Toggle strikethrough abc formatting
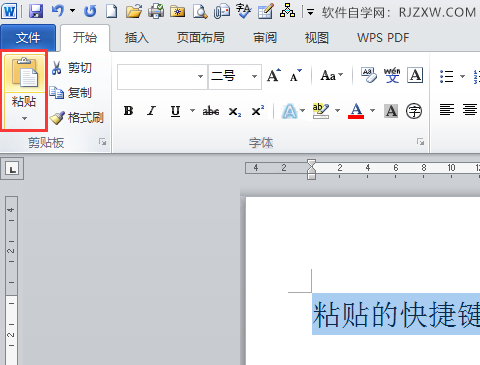 [x=211, y=111]
